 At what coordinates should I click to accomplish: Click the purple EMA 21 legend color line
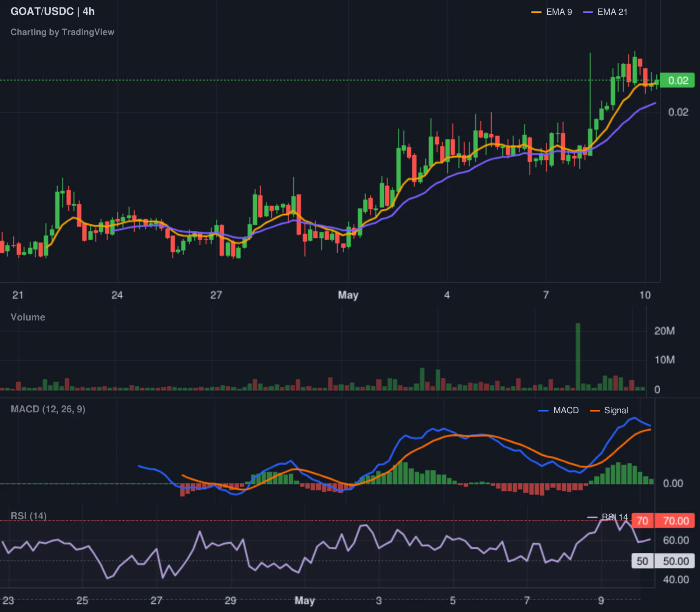tap(588, 12)
